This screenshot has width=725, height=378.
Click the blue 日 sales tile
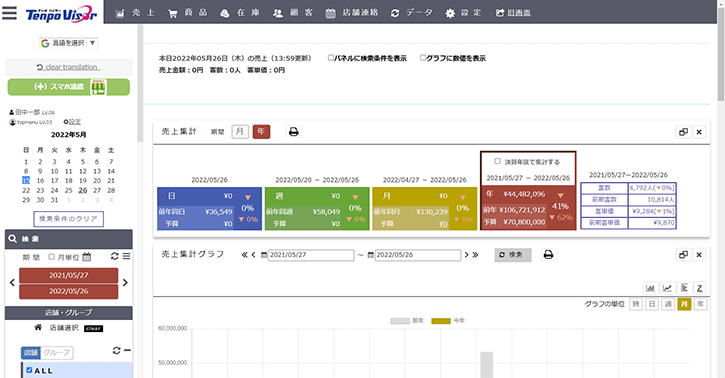point(209,209)
